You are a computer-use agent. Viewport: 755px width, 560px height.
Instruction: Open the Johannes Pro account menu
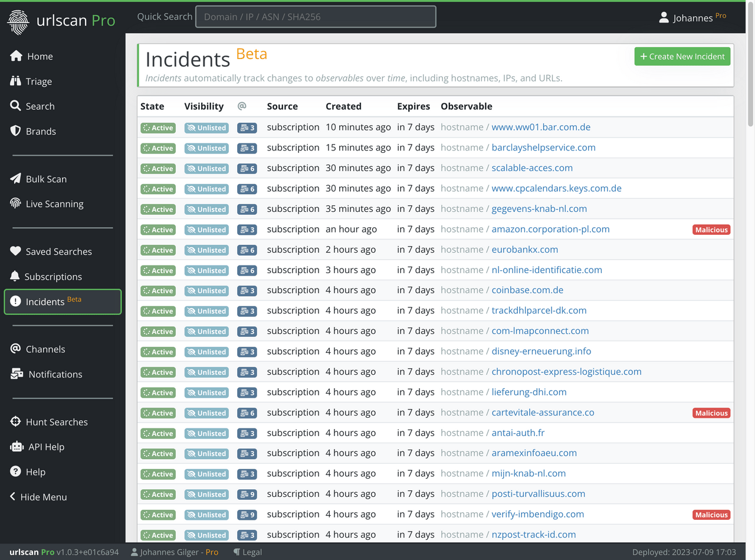click(x=692, y=18)
